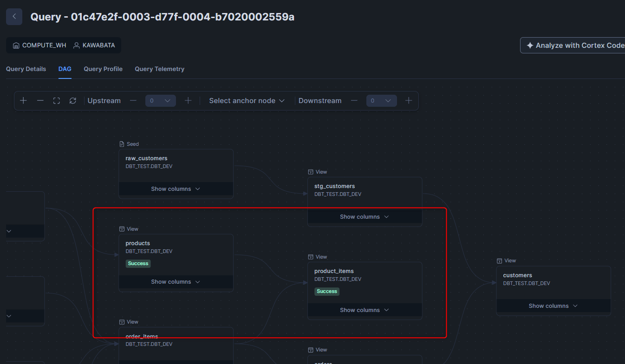This screenshot has width=625, height=364.
Task: Open the Upstream depth dropdown
Action: 161,101
